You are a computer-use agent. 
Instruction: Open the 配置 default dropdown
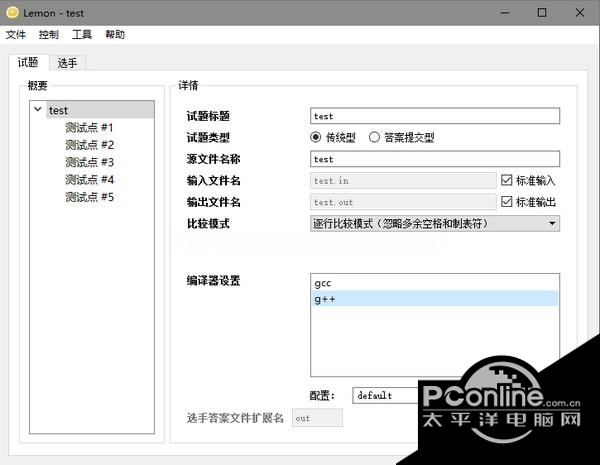(386, 395)
